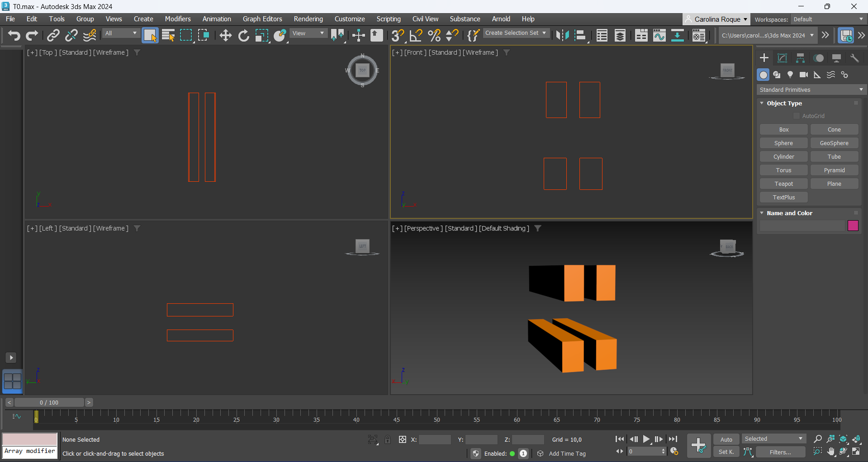Viewport: 868px width, 462px height.
Task: Activate the Select and Rotate tool
Action: click(243, 35)
